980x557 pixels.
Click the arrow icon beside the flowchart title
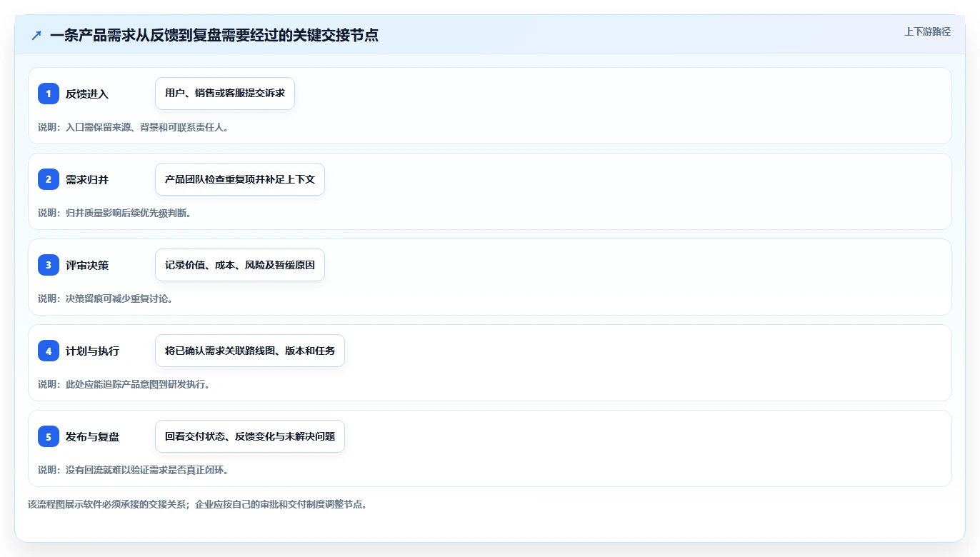[x=36, y=35]
